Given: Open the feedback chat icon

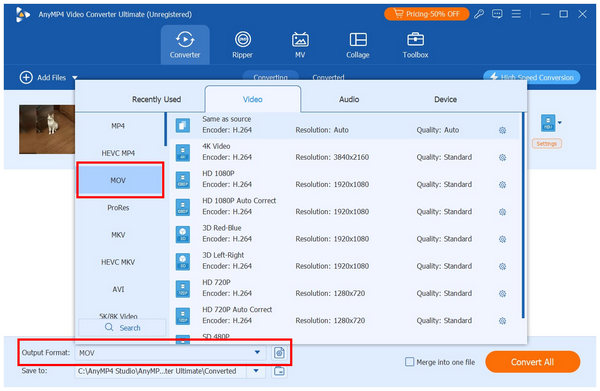Looking at the screenshot, I should click(x=497, y=14).
